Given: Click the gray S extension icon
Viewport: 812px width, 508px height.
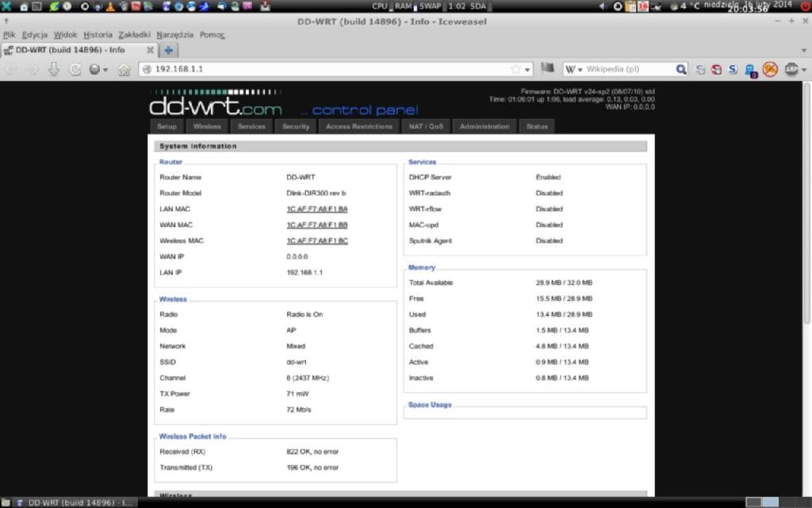Looking at the screenshot, I should (700, 69).
